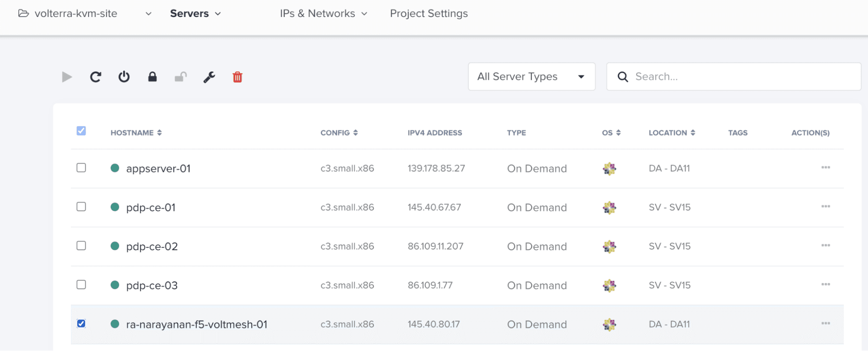Click the power off icon
Image resolution: width=868 pixels, height=351 pixels.
(x=124, y=77)
